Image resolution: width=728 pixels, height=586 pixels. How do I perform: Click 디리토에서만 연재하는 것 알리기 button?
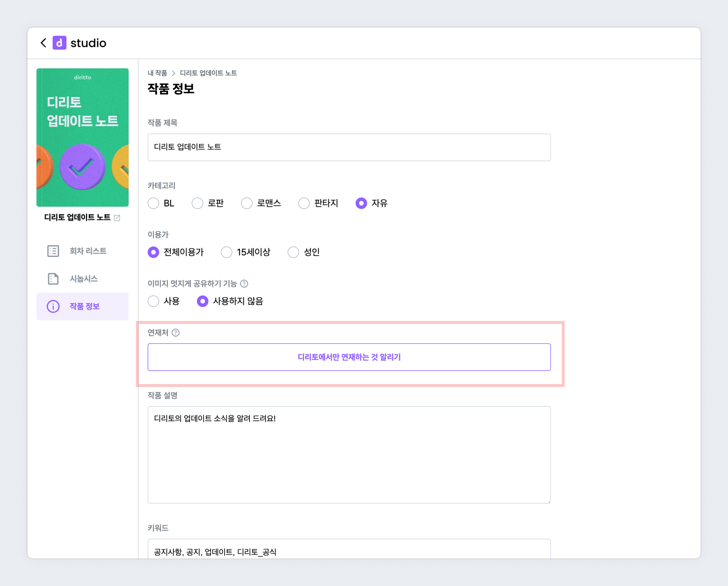[x=349, y=357]
